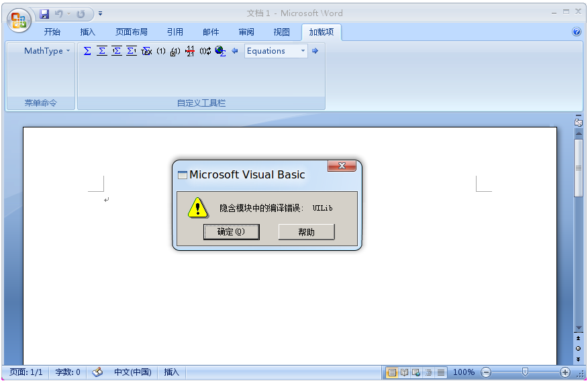Open the 视图 ribbon tab

tap(282, 32)
